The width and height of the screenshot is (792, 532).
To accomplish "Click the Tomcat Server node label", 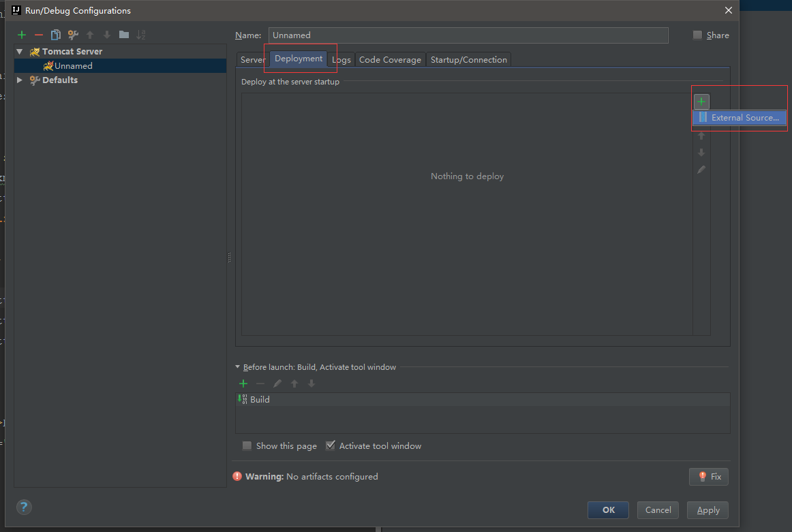I will [72, 52].
